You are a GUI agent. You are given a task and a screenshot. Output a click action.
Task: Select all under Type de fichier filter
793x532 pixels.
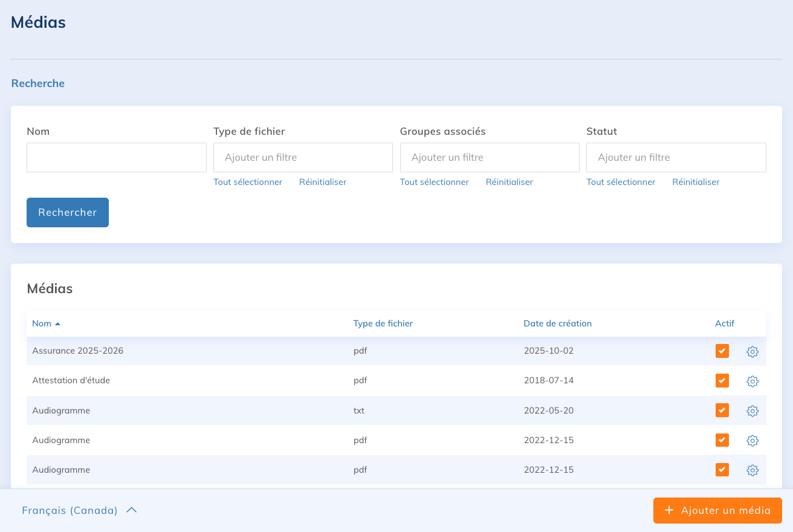point(248,182)
